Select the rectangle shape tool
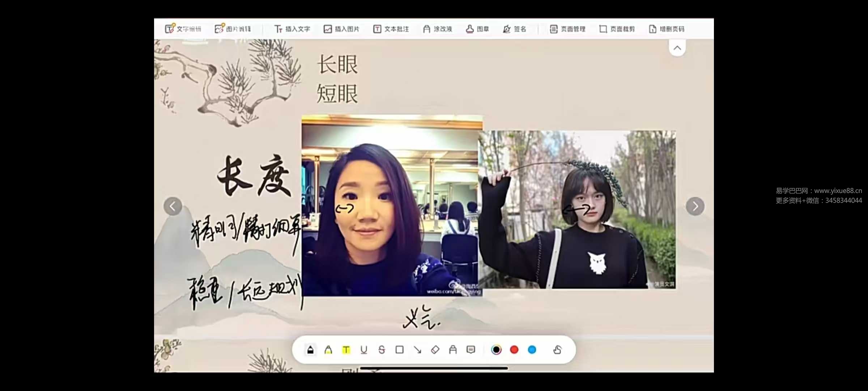Screen dimensions: 868x391 click(x=399, y=350)
